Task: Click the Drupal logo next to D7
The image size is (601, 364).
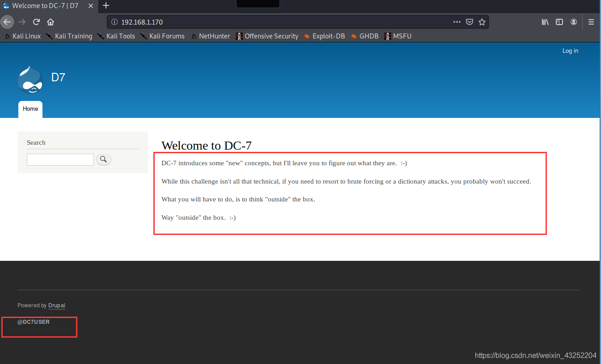Action: (x=30, y=79)
